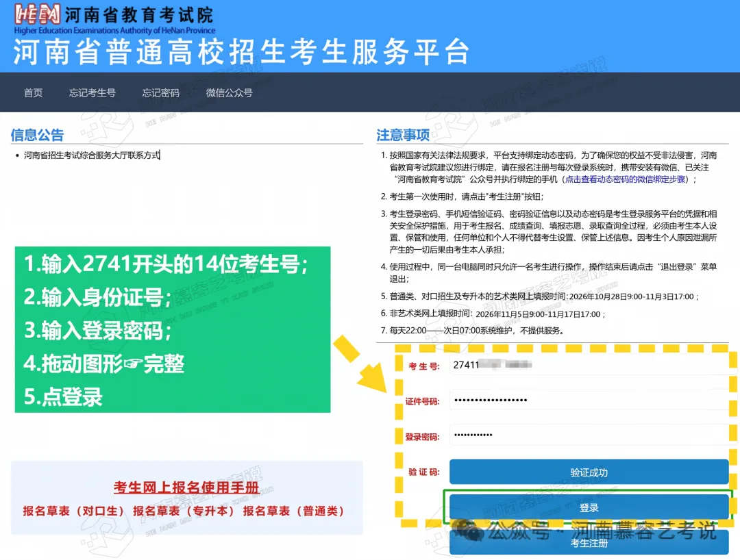
Task: Open the 首页 nav item
Action: [x=34, y=93]
